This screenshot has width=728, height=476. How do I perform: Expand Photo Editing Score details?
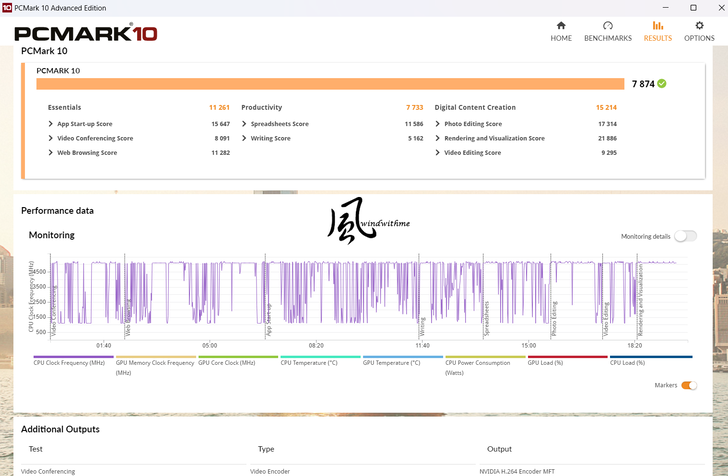pyautogui.click(x=438, y=124)
